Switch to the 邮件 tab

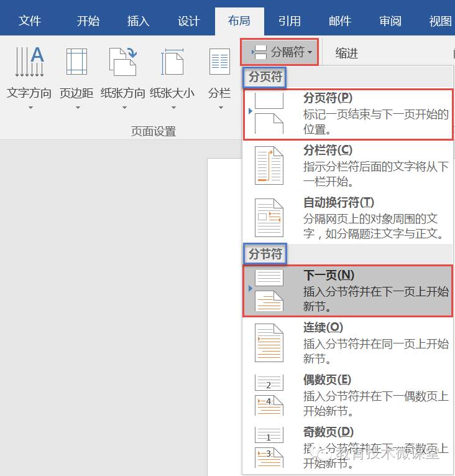340,21
